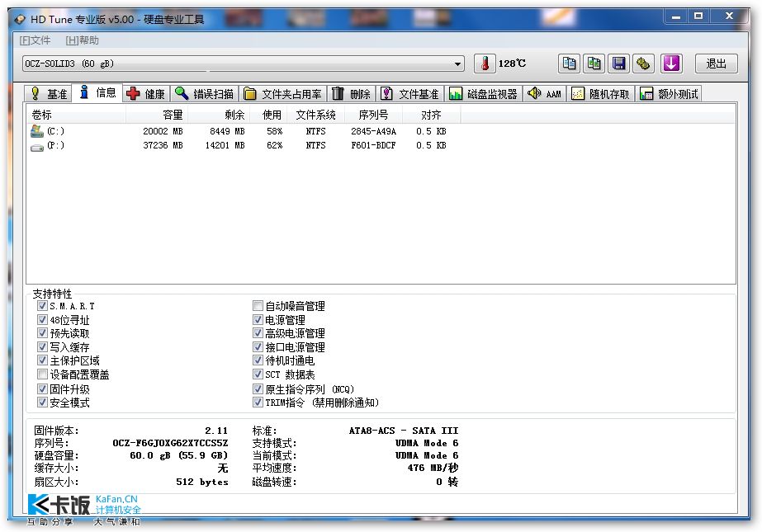Open the 额外测试 extra tests tab
Image resolution: width=762 pixels, height=532 pixels.
point(669,94)
